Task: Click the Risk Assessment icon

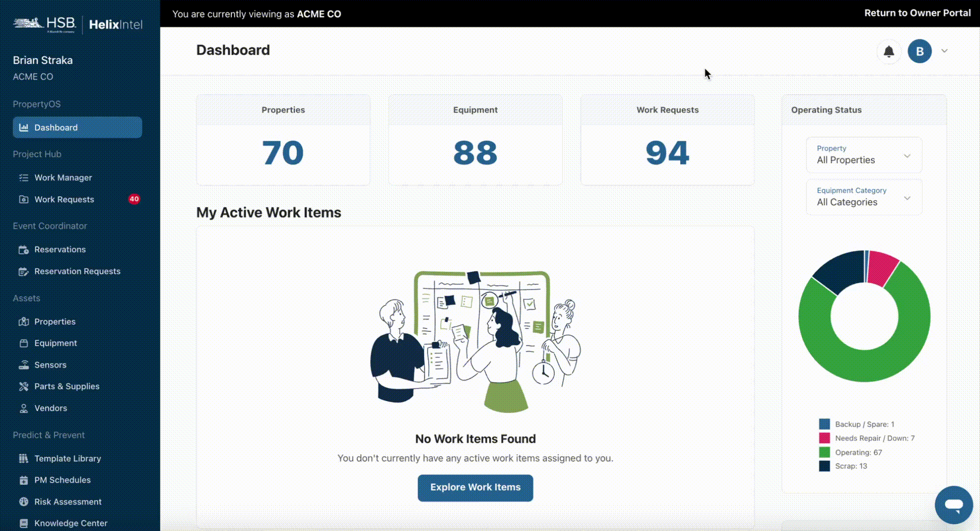Action: pos(24,502)
